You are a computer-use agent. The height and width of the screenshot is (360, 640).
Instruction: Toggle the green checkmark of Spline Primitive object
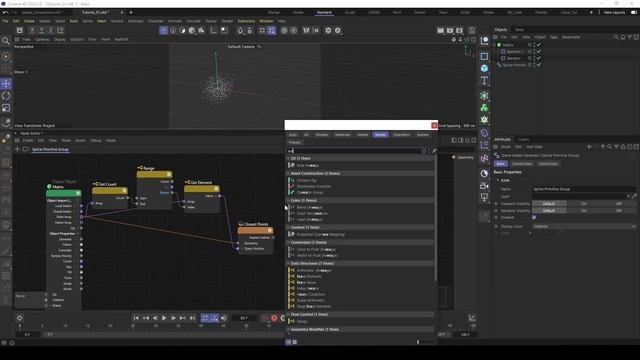point(539,65)
